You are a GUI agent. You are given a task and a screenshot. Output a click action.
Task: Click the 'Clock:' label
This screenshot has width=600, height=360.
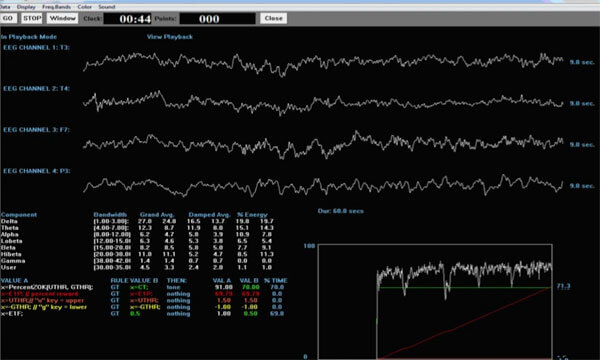click(x=92, y=18)
